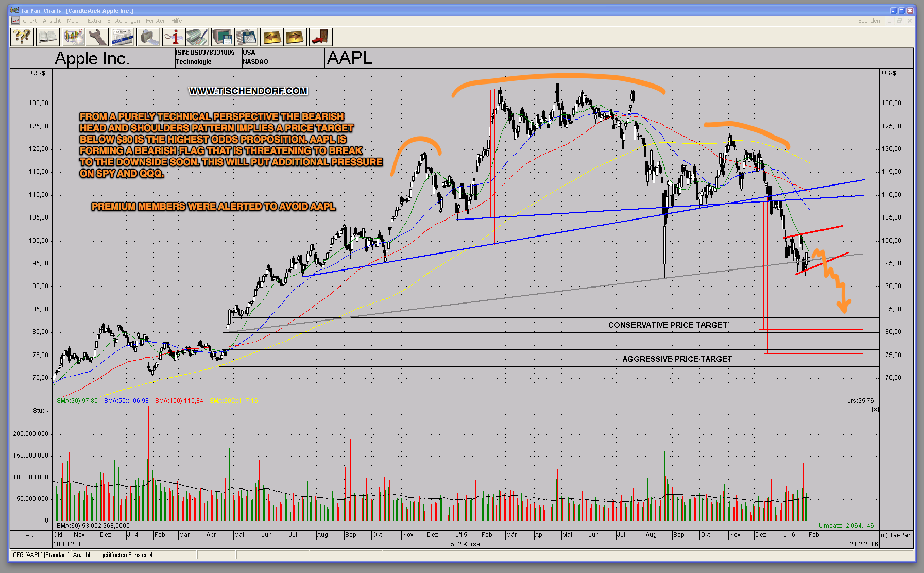This screenshot has height=573, width=924.
Task: Click the NASDAQ exchange label
Action: (x=255, y=62)
